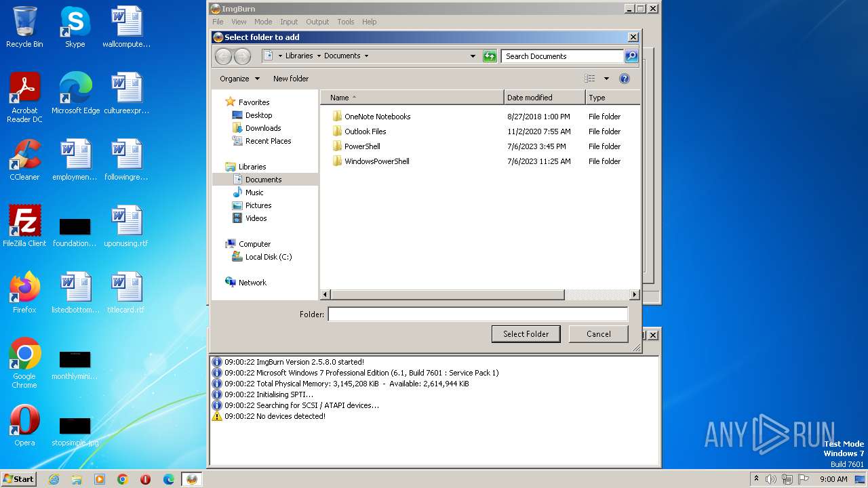Image resolution: width=868 pixels, height=488 pixels.
Task: Open Opera from the taskbar
Action: click(x=146, y=479)
